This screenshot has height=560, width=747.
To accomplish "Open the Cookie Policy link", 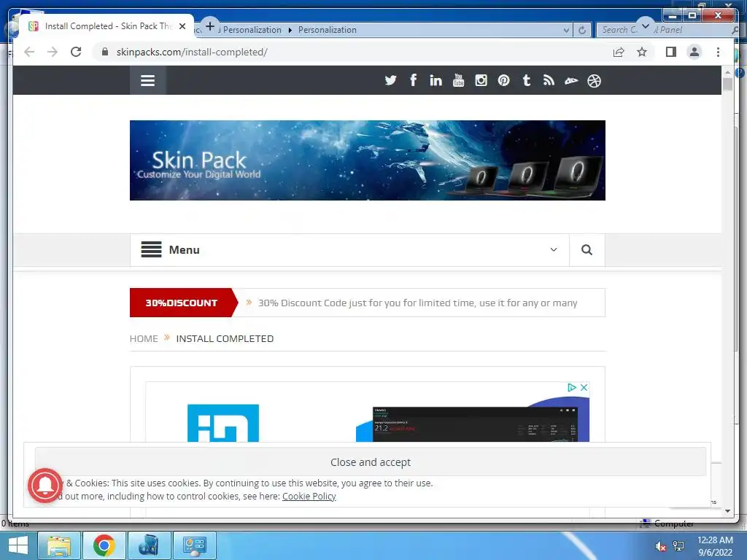I will coord(309,496).
